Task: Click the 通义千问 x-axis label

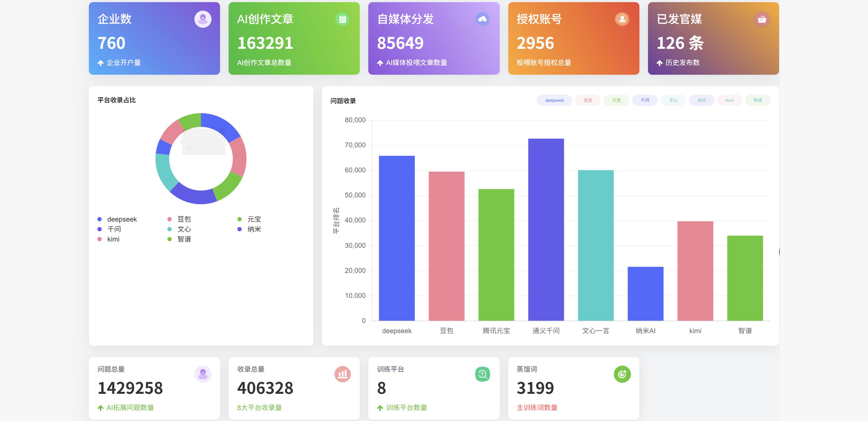Action: click(546, 331)
